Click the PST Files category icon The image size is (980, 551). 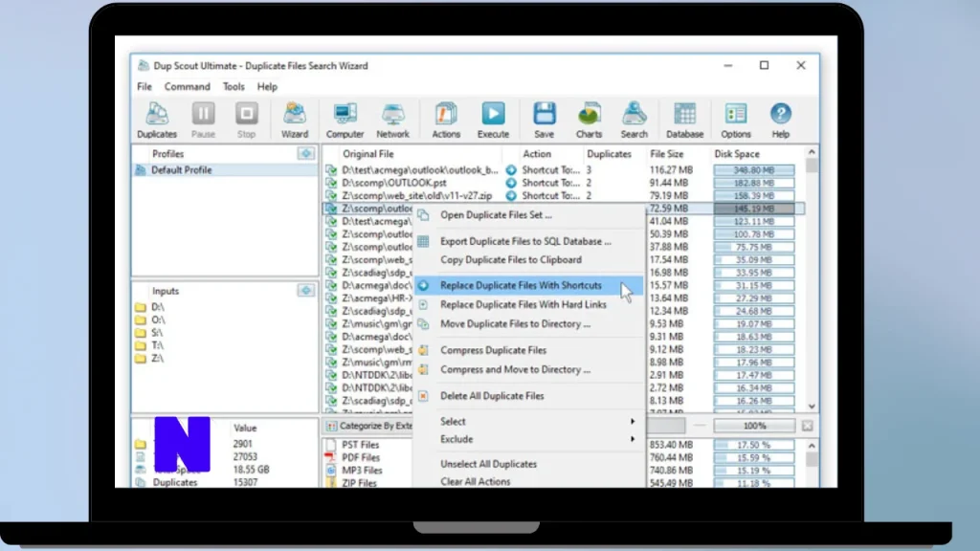(330, 445)
